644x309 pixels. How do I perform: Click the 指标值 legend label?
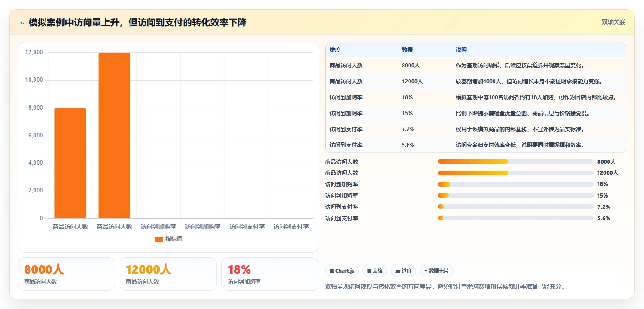(x=174, y=239)
